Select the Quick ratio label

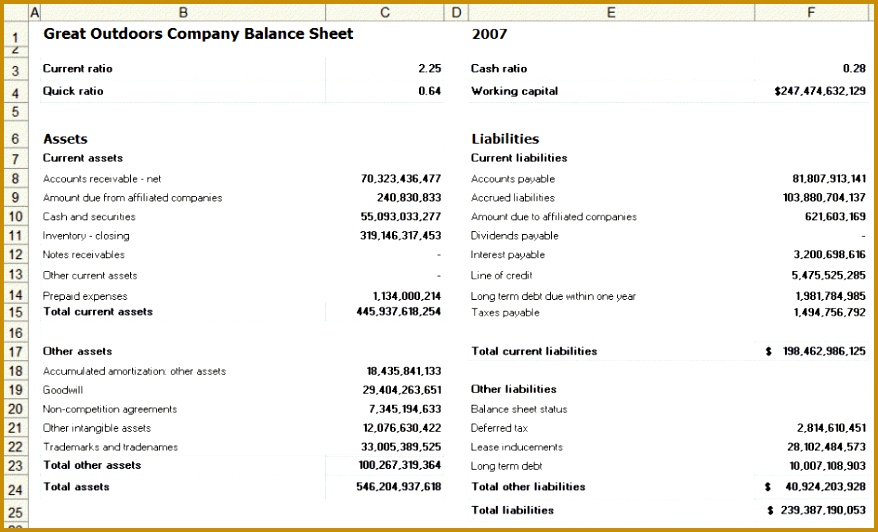point(73,91)
